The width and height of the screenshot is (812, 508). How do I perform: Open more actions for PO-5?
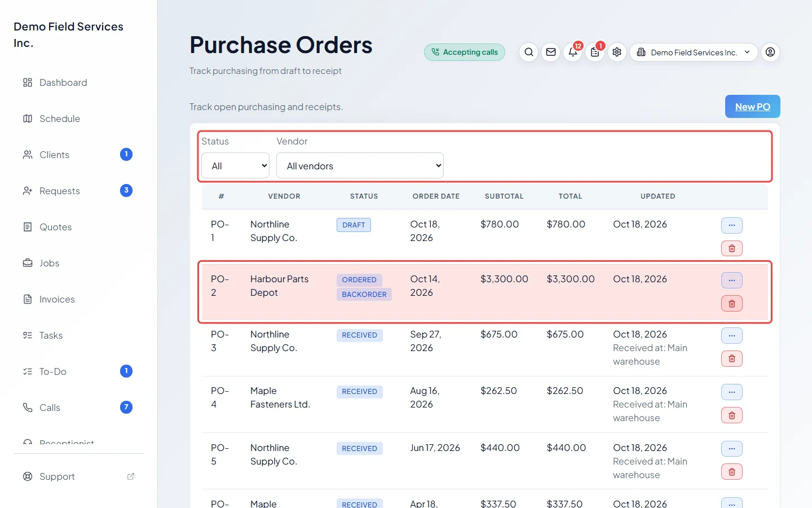tap(732, 449)
